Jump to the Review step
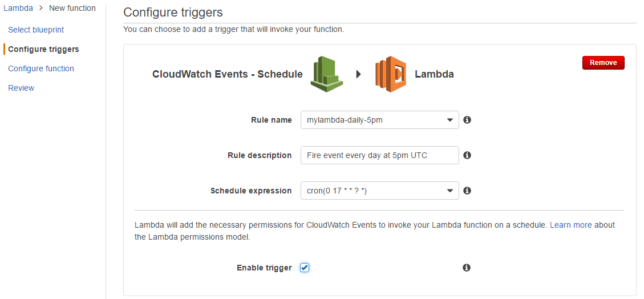This screenshot has height=299, width=644. [21, 88]
